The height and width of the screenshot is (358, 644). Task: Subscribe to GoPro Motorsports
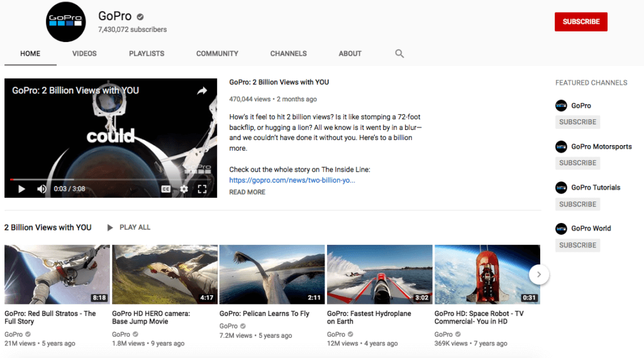tap(577, 163)
